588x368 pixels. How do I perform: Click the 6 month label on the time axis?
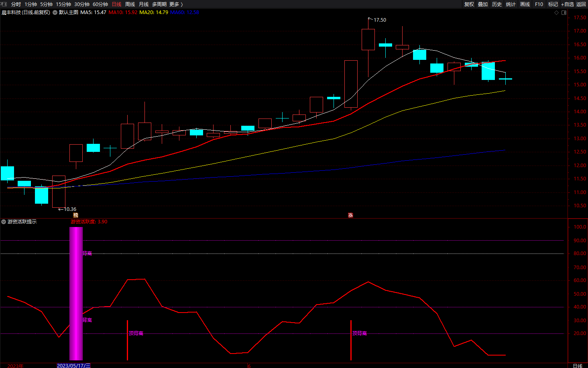[x=249, y=366]
